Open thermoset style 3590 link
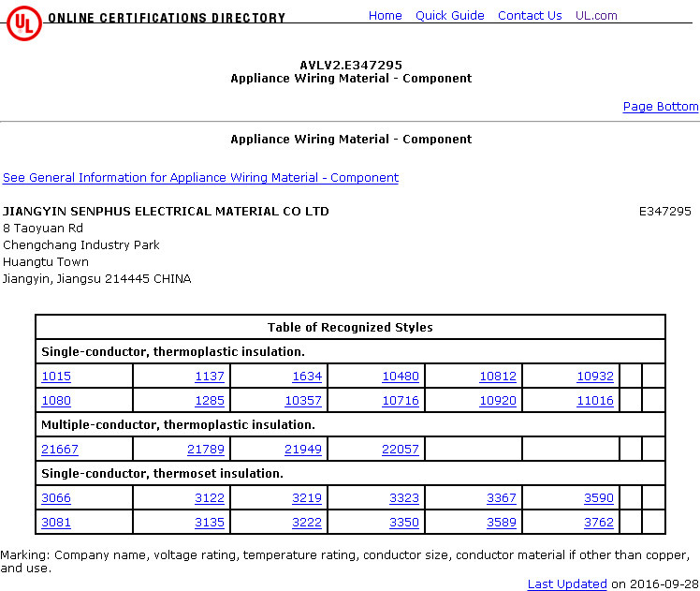The height and width of the screenshot is (591, 700). click(x=599, y=497)
